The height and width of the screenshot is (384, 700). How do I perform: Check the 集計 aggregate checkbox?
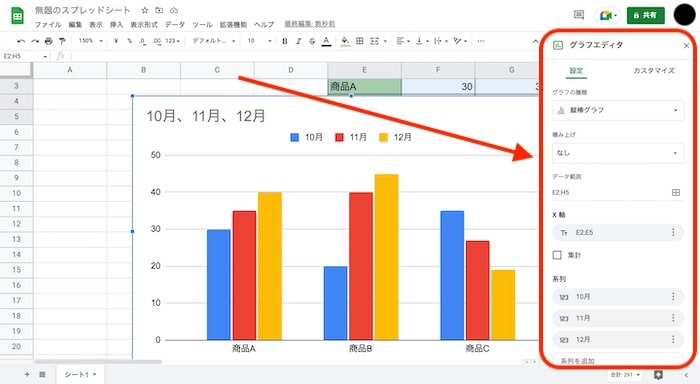pos(557,255)
